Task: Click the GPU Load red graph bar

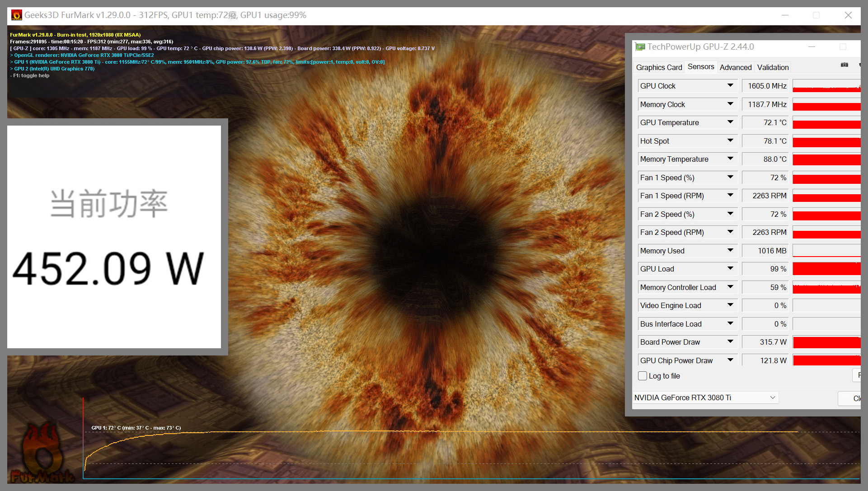Action: 826,269
